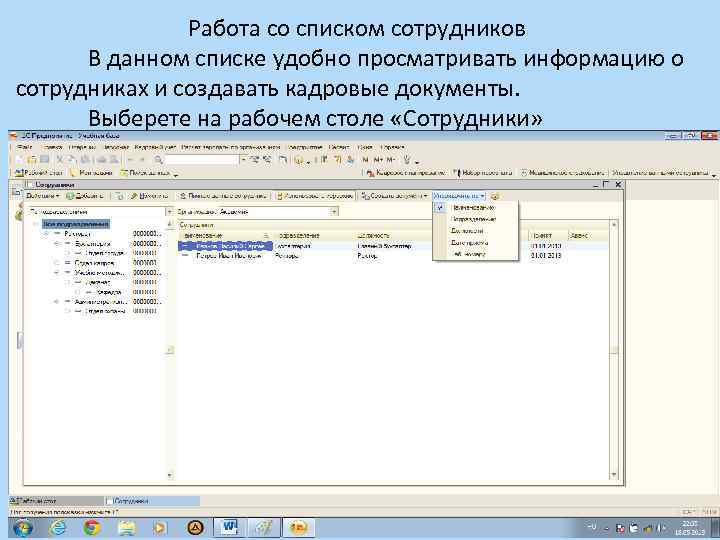This screenshot has height=540, width=720.
Task: Open the Операции menu
Action: (82, 147)
